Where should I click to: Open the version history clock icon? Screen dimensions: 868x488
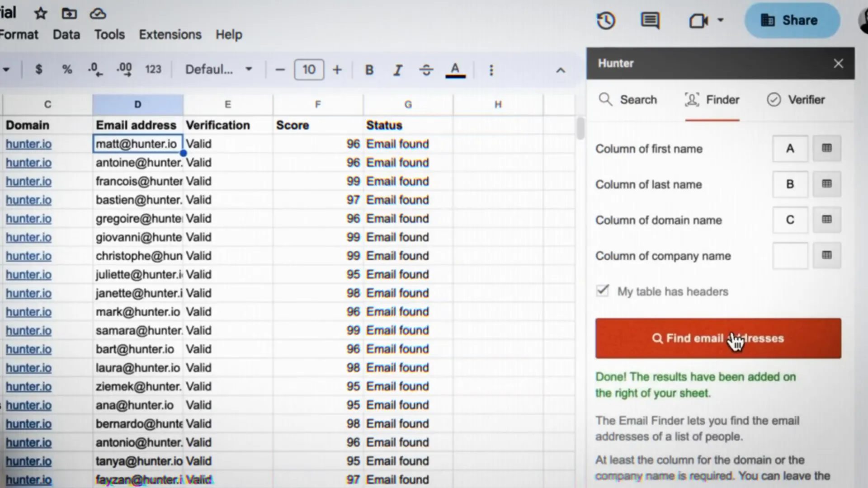tap(606, 20)
